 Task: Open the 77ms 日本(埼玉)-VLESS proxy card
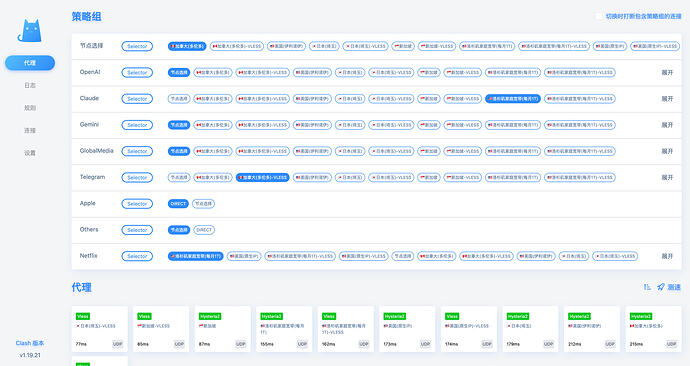[x=99, y=329]
